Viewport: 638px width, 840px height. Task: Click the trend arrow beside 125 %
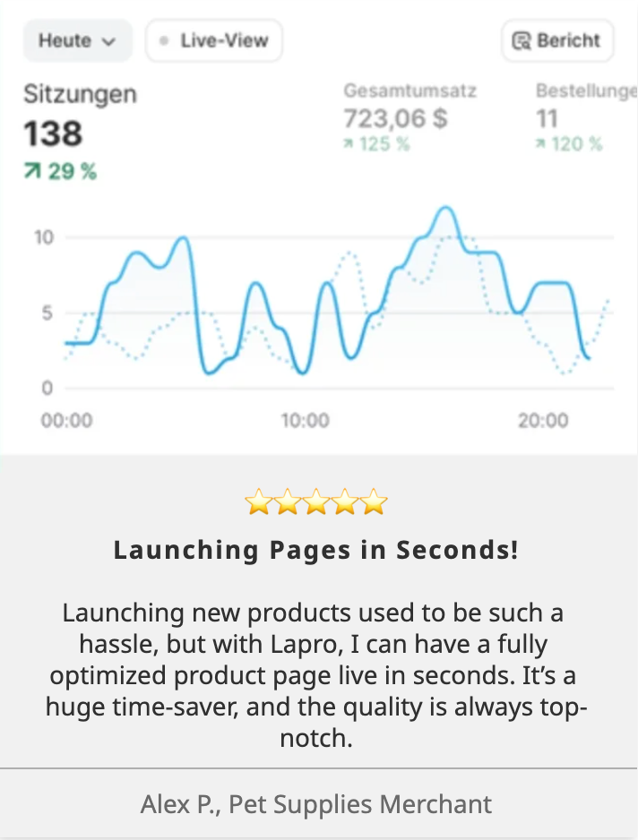pos(349,144)
